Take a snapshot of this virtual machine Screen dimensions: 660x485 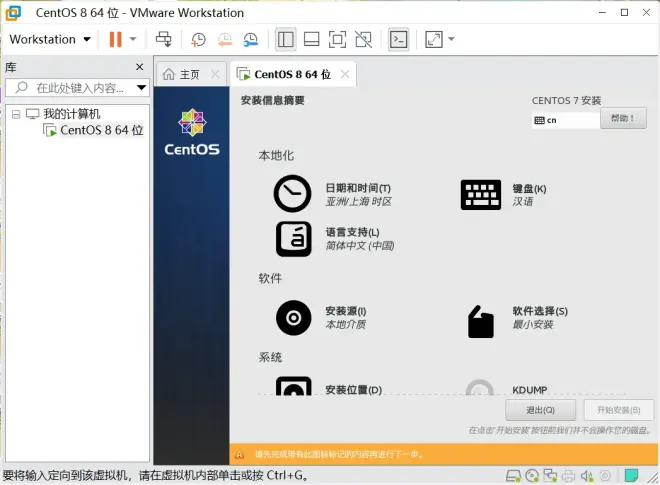pos(198,40)
